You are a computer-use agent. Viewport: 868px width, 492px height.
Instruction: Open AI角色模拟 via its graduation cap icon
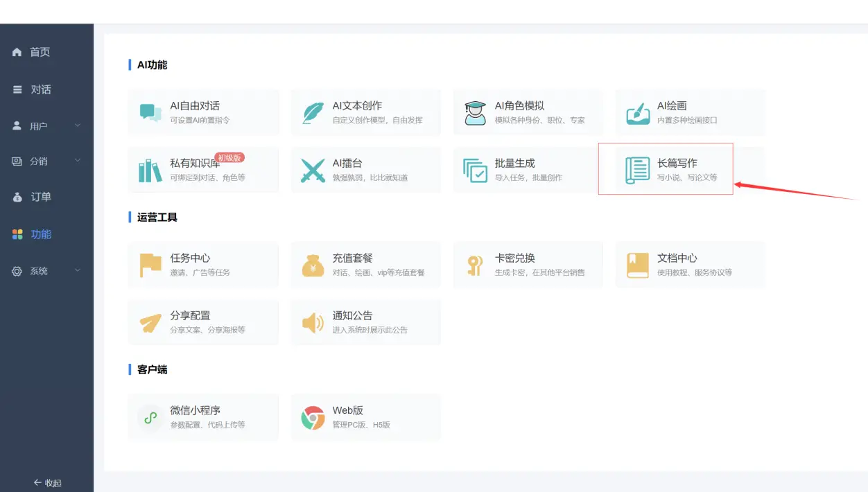point(474,112)
